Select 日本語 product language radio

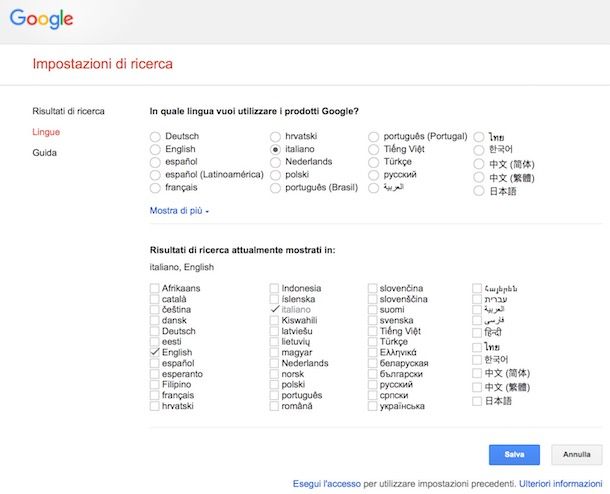pos(479,191)
